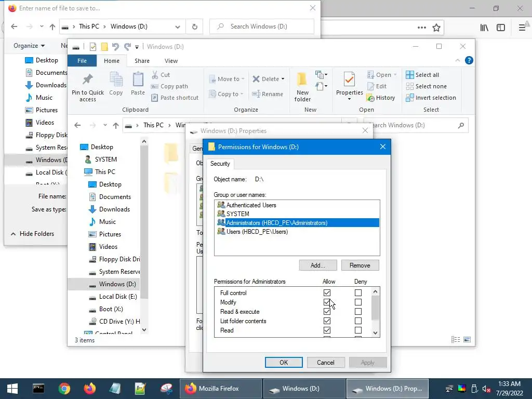The width and height of the screenshot is (532, 399).
Task: Click Copy path in ribbon
Action: [170, 86]
